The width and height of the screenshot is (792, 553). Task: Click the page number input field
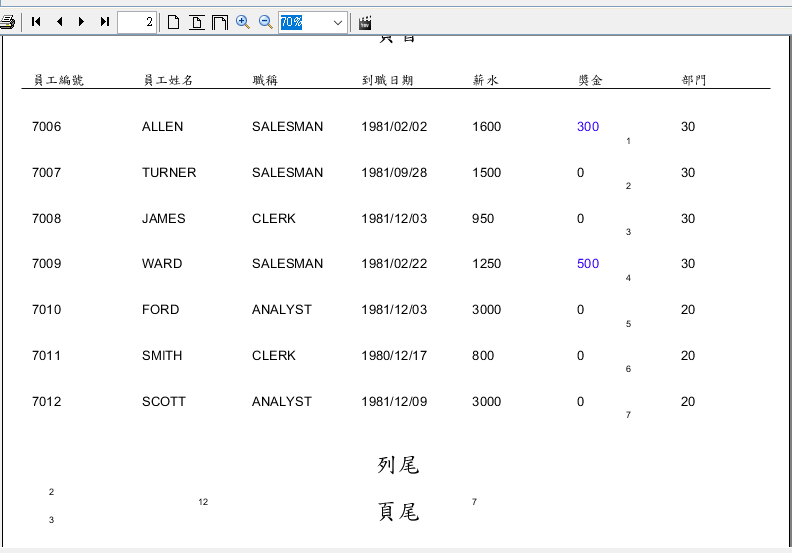136,22
